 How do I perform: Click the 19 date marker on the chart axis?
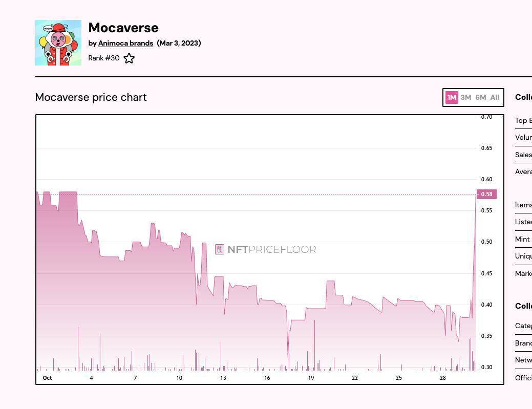click(x=311, y=378)
